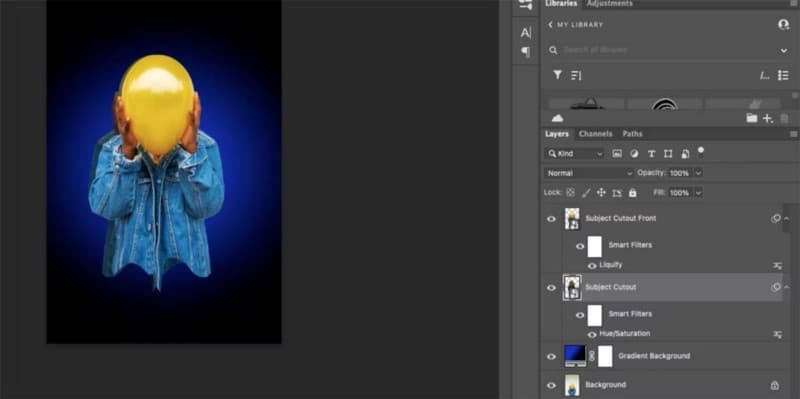This screenshot has height=399, width=800.
Task: Click the Liquify smart filter entry
Action: point(611,265)
